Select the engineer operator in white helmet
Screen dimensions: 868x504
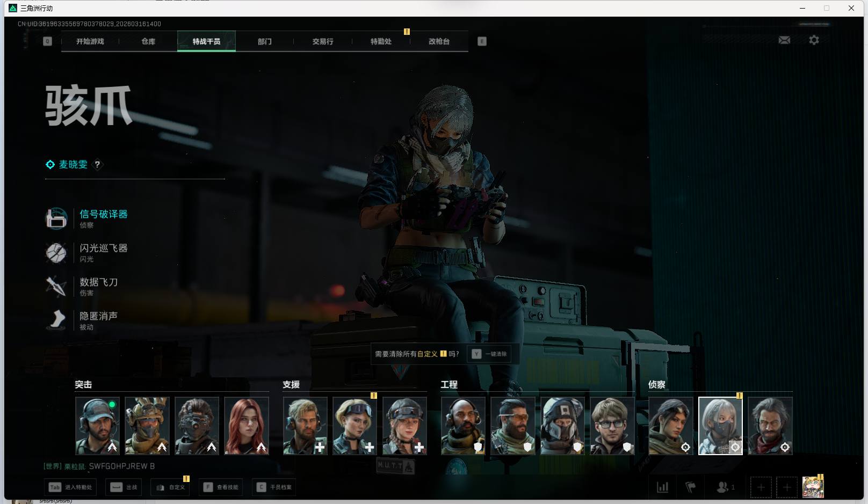[562, 426]
